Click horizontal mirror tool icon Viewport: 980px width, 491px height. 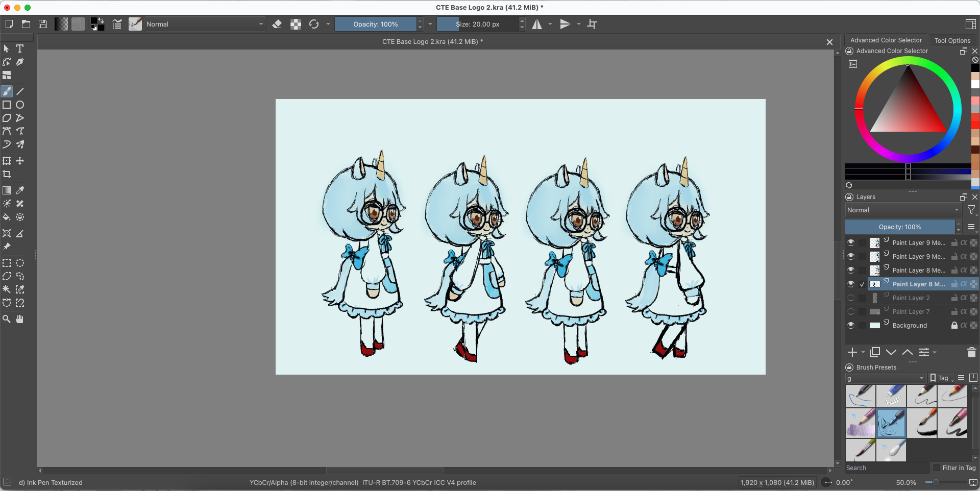click(537, 24)
